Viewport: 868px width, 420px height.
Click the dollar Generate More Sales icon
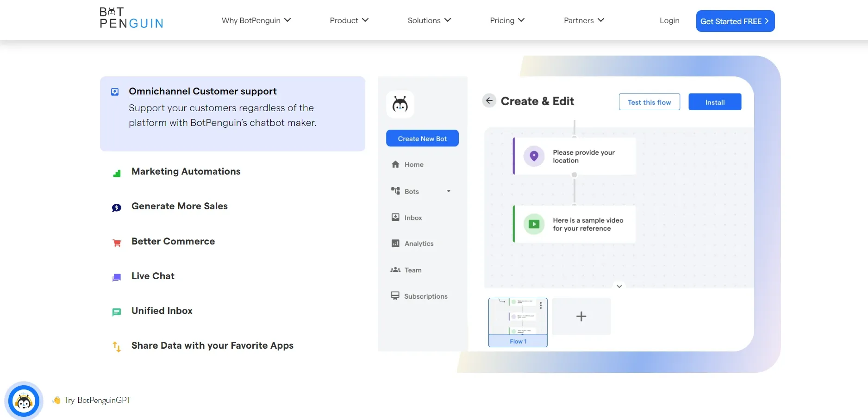coord(117,208)
